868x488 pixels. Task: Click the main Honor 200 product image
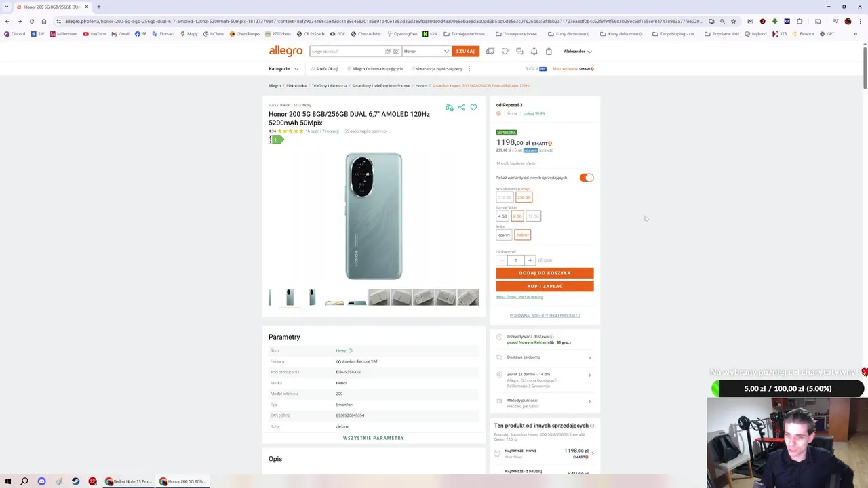[x=374, y=216]
